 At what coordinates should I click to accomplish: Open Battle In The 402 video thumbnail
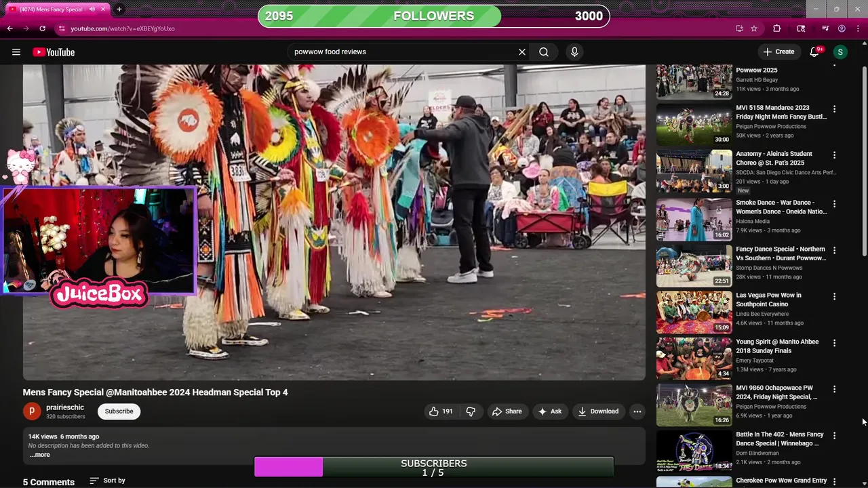tap(694, 451)
